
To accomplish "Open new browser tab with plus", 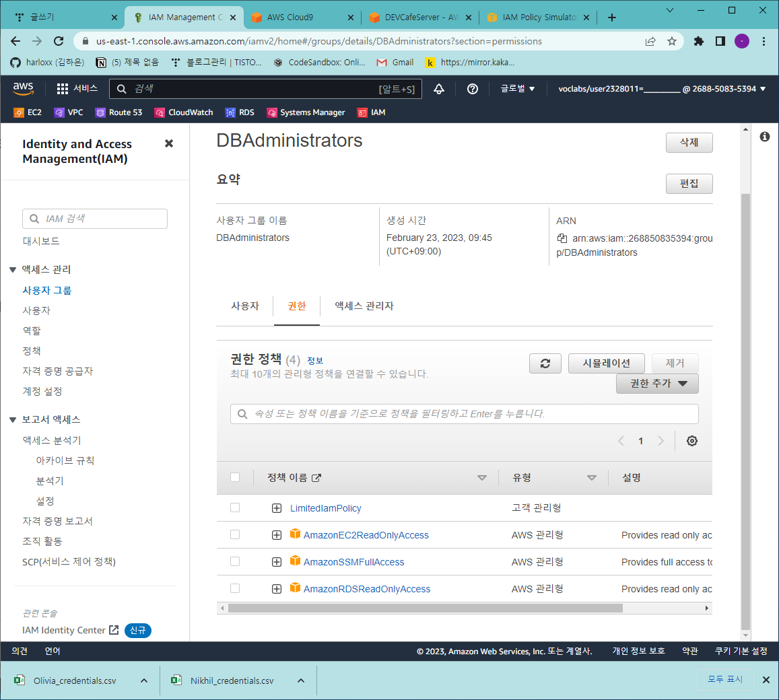I will [x=612, y=17].
